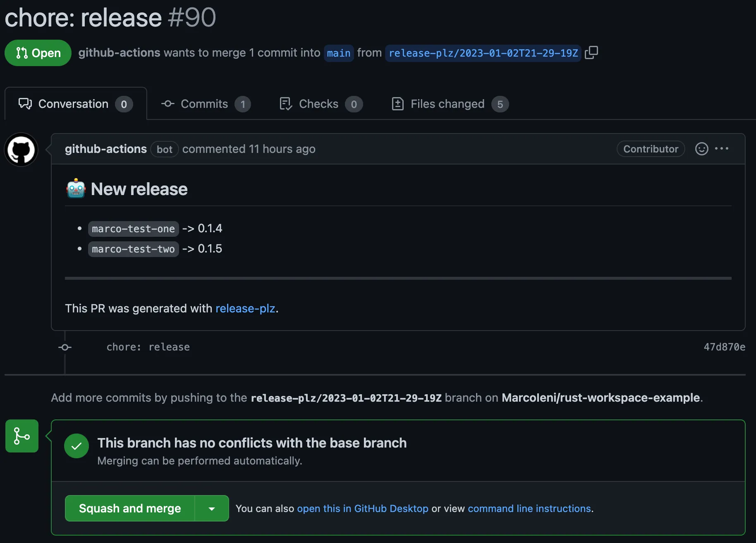Click the pull request title chore: release
756x543 pixels.
pos(83,17)
